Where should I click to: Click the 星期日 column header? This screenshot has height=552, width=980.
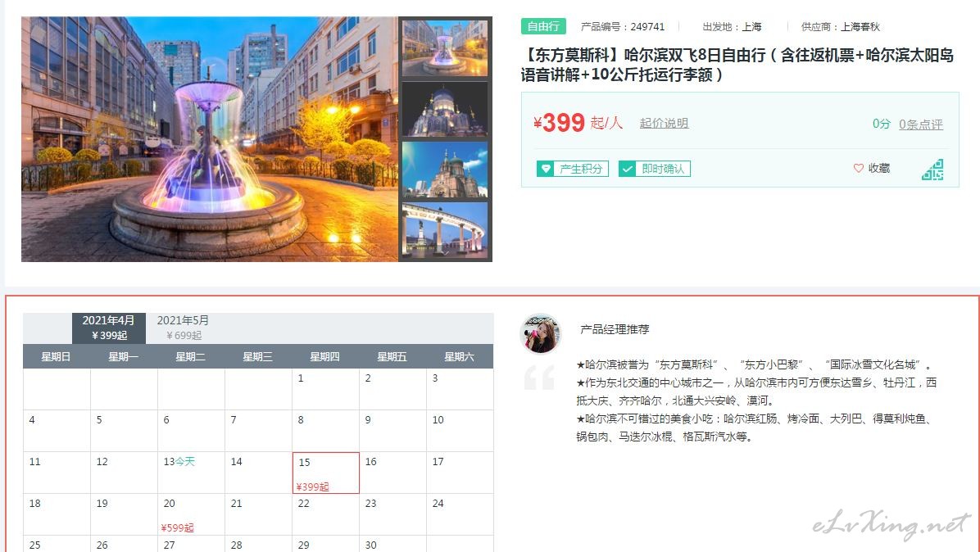(56, 356)
